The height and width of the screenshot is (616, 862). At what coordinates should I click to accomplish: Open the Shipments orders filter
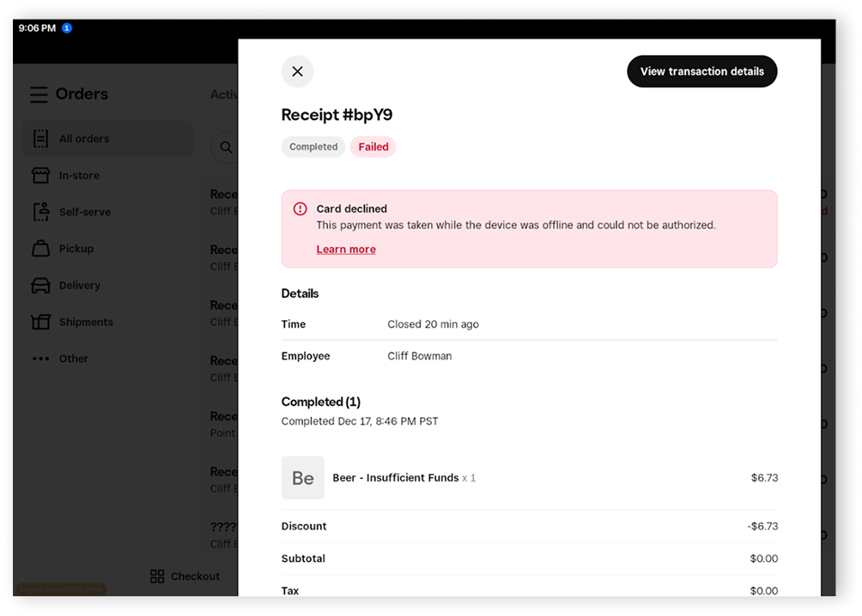tap(108, 322)
